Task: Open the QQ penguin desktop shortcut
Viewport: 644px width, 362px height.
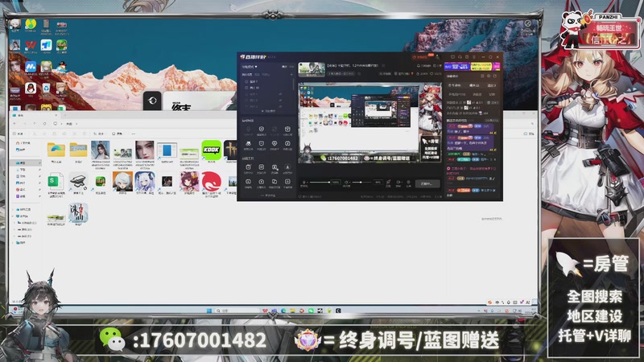Action: [30, 87]
